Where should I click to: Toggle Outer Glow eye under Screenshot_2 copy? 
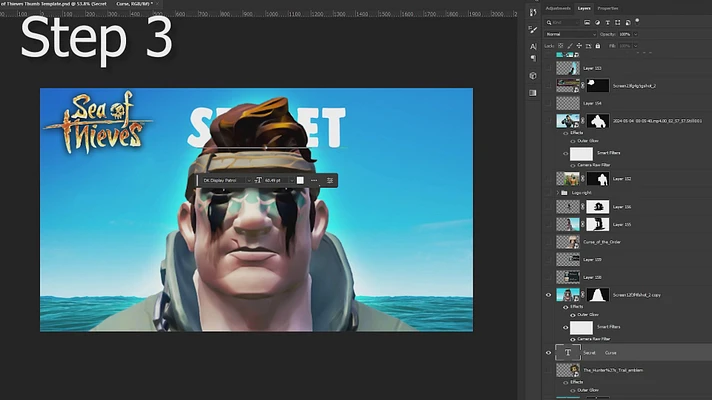573,315
